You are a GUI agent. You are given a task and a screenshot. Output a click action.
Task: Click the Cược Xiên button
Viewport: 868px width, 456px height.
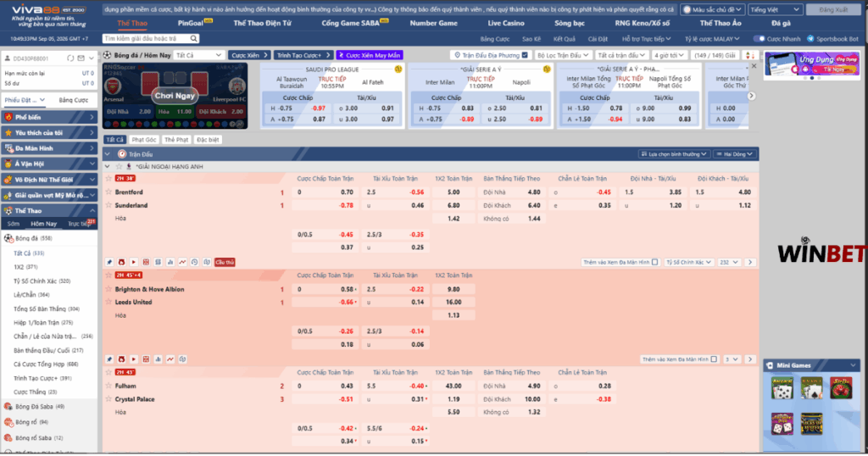click(x=248, y=55)
